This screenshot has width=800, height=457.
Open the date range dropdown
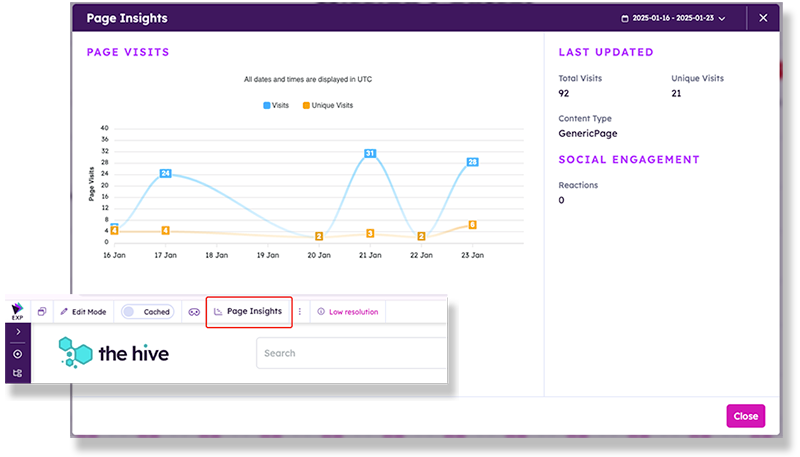click(673, 18)
